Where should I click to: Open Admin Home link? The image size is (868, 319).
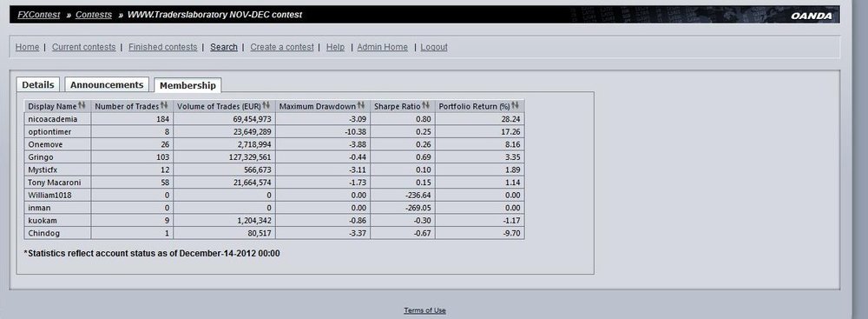point(383,47)
